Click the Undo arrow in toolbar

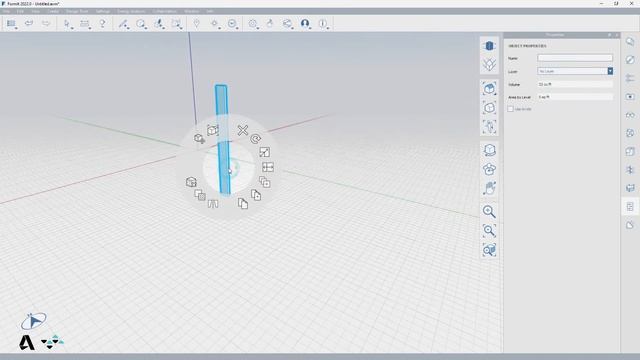click(x=29, y=23)
